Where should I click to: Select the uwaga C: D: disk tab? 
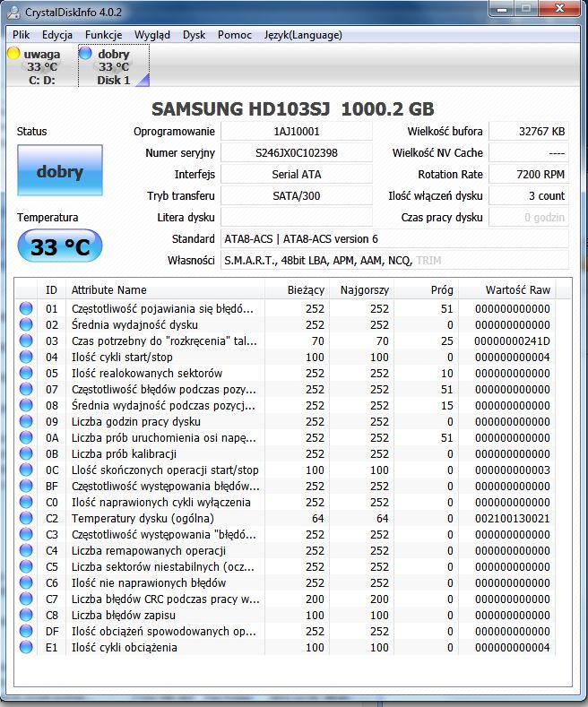(42, 66)
